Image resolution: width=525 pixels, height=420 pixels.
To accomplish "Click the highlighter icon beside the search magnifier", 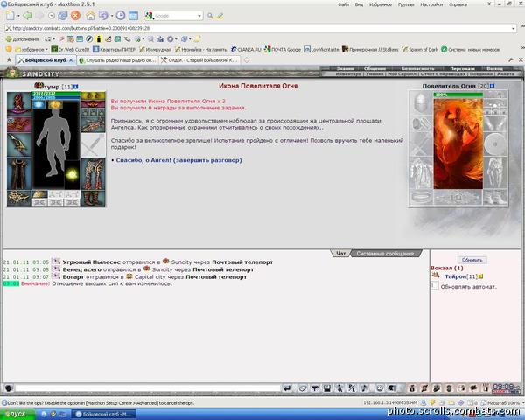I will [x=220, y=16].
